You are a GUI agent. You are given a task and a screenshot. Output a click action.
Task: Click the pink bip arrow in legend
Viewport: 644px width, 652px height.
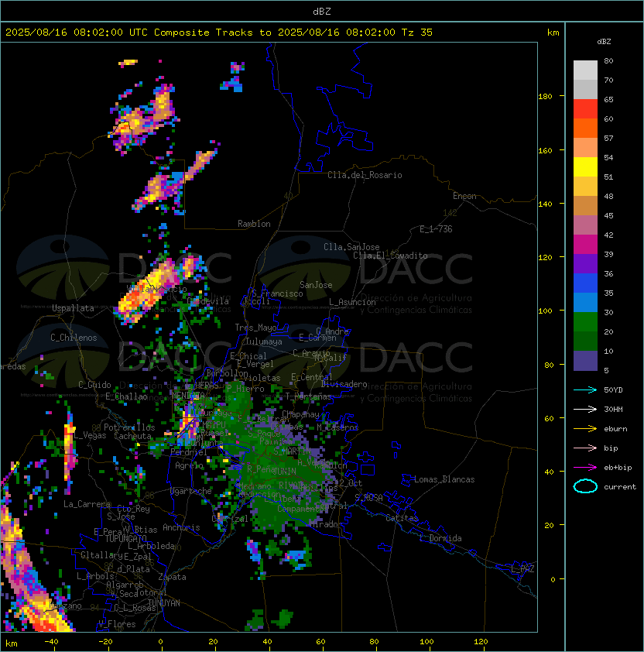pyautogui.click(x=585, y=448)
